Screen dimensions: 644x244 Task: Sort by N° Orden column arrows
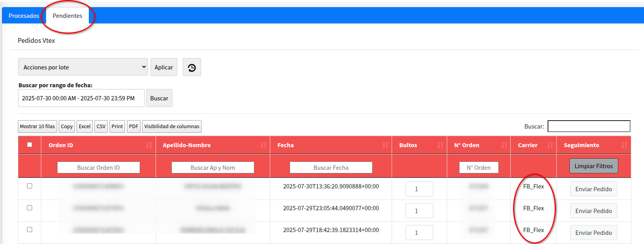[x=504, y=145]
